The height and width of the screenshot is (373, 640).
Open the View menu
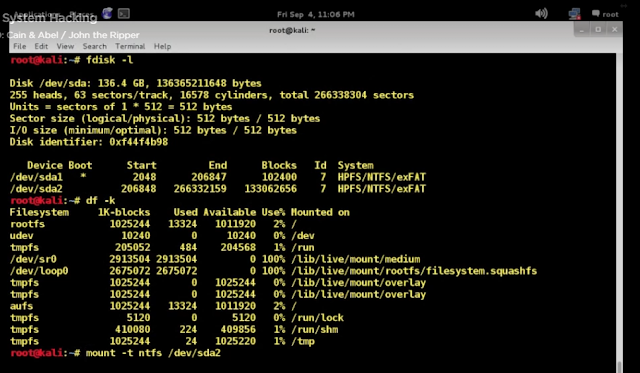(65, 47)
